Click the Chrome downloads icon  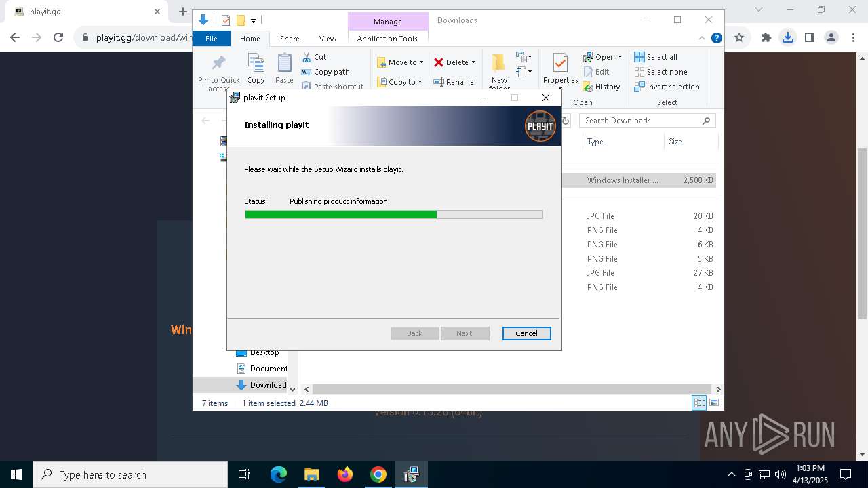(x=787, y=37)
